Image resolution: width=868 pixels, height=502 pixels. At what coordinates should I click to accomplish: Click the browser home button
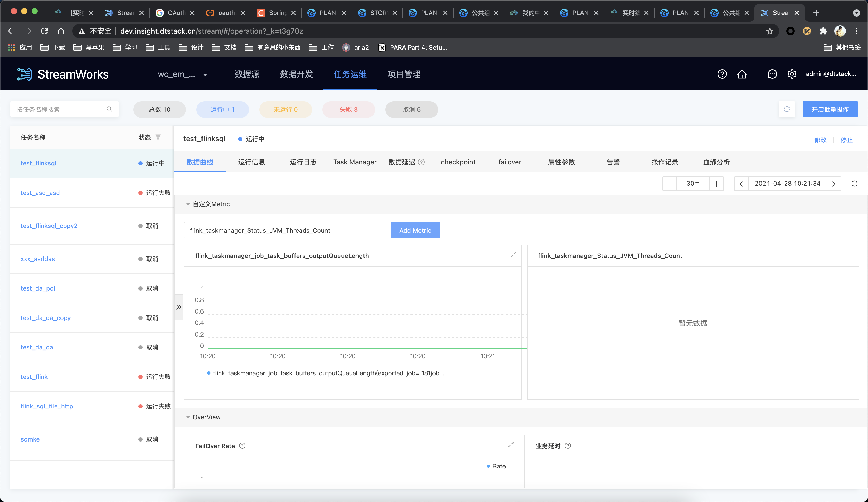pyautogui.click(x=61, y=31)
